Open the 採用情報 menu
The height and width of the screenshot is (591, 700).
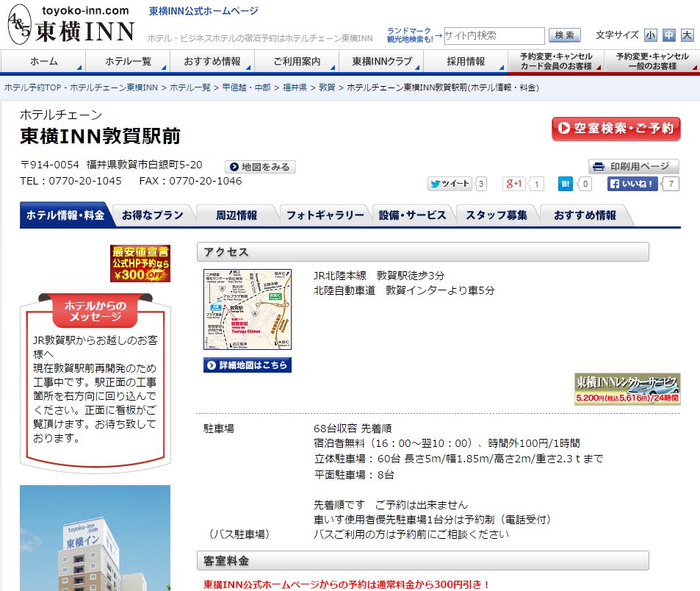[465, 61]
